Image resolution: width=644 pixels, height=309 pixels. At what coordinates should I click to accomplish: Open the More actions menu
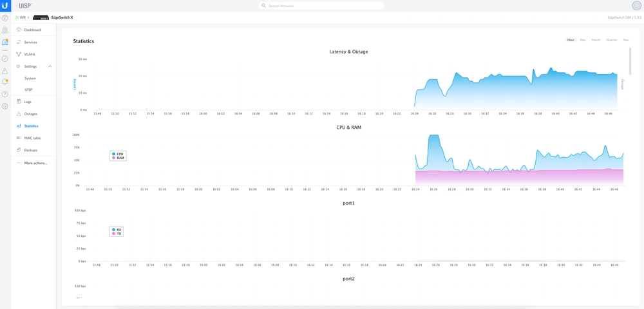35,163
